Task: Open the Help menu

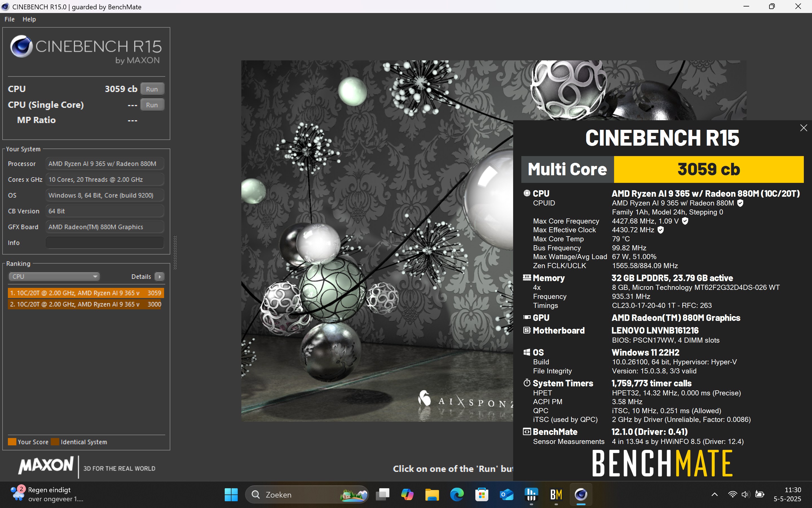Action: (29, 19)
